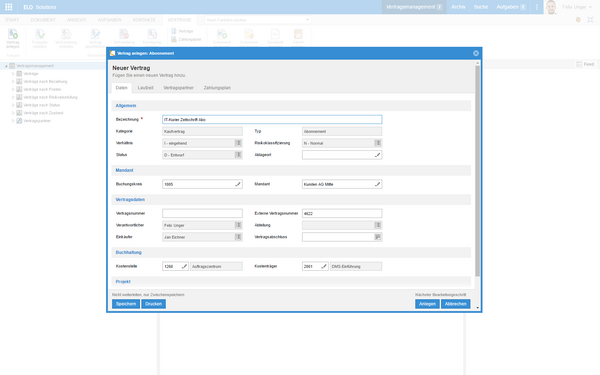This screenshot has width=600, height=375.
Task: Expand the Verträge nach Beziehung node
Action: coord(13,82)
